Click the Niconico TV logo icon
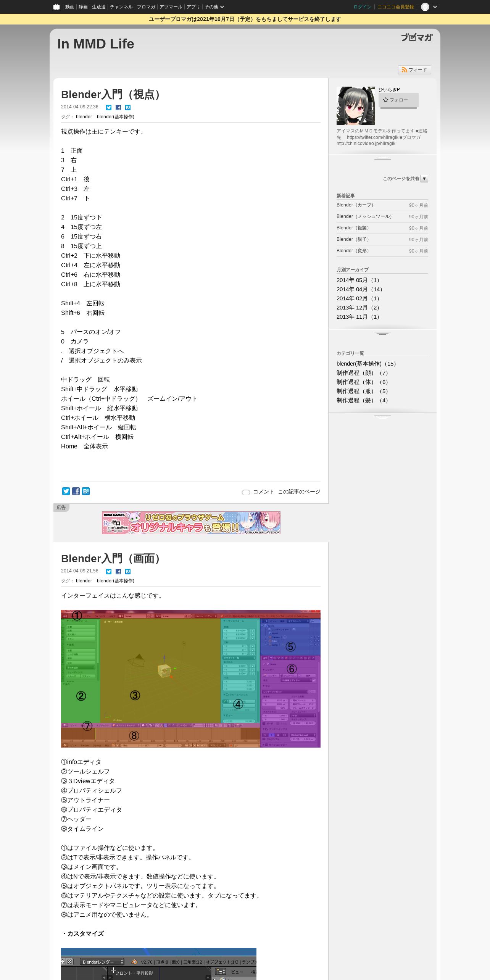Screen dimensions: 490x980 click(x=56, y=7)
